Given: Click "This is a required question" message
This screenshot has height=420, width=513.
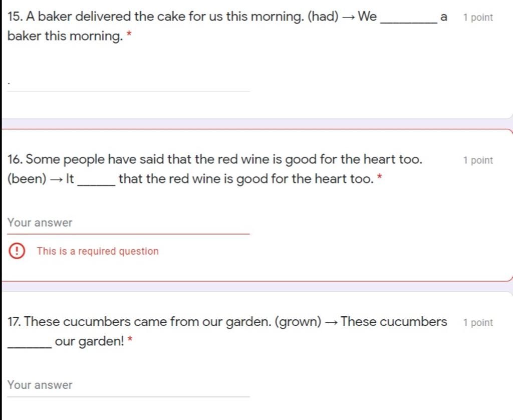Looking at the screenshot, I should pyautogui.click(x=98, y=251).
